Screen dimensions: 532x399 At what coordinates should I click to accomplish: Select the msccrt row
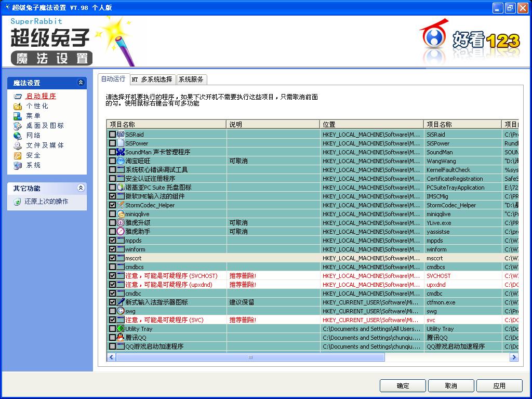pos(312,258)
